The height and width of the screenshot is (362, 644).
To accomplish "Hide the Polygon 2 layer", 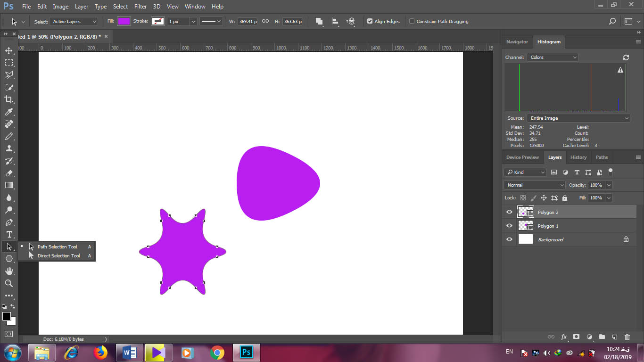I will 509,212.
